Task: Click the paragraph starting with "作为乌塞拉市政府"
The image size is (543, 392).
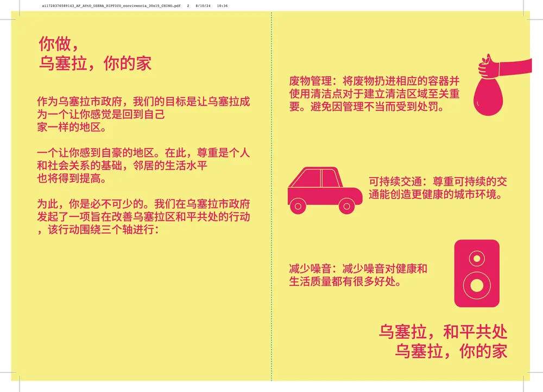Action: point(143,115)
